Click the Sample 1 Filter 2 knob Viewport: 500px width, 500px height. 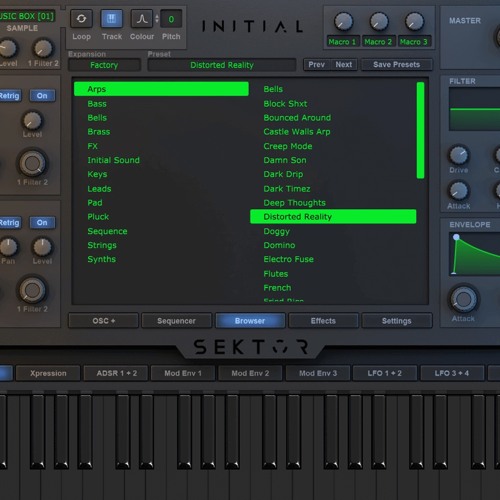point(43,49)
